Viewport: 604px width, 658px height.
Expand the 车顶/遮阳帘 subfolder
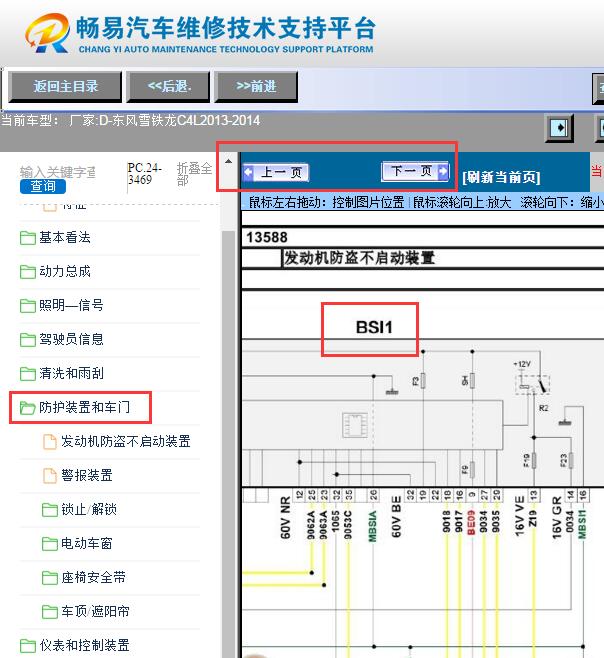[x=95, y=611]
